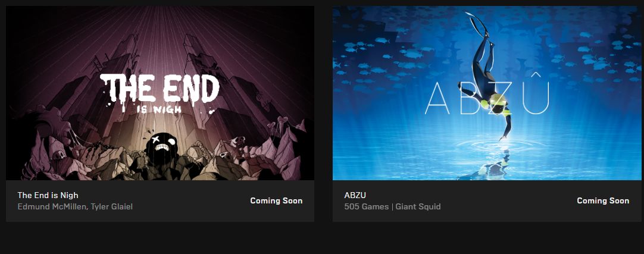Click the dripping THE END logo in artwork
The image size is (644, 254).
(x=160, y=88)
